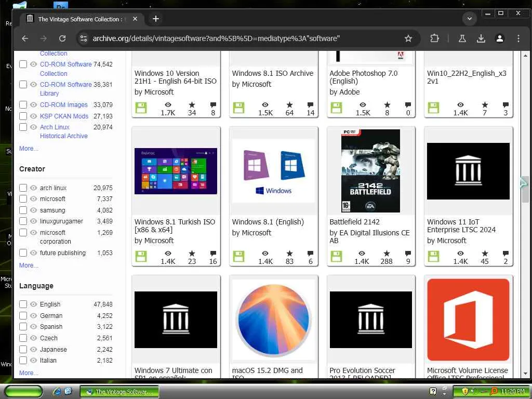This screenshot has width=532, height=399.
Task: Expand More under Collection list
Action: (x=29, y=148)
